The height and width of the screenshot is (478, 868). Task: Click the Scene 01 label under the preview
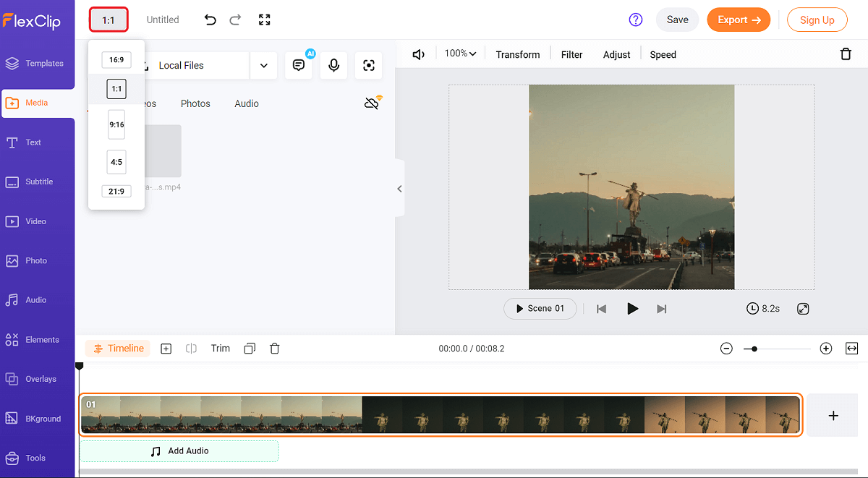(x=540, y=308)
